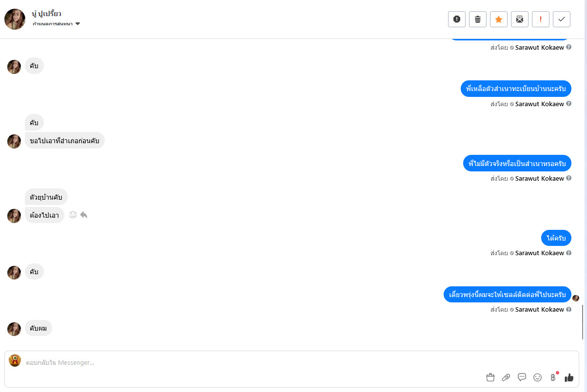Open the emoji picker in reply box
Screen dimensions: 587x392
pos(538,377)
